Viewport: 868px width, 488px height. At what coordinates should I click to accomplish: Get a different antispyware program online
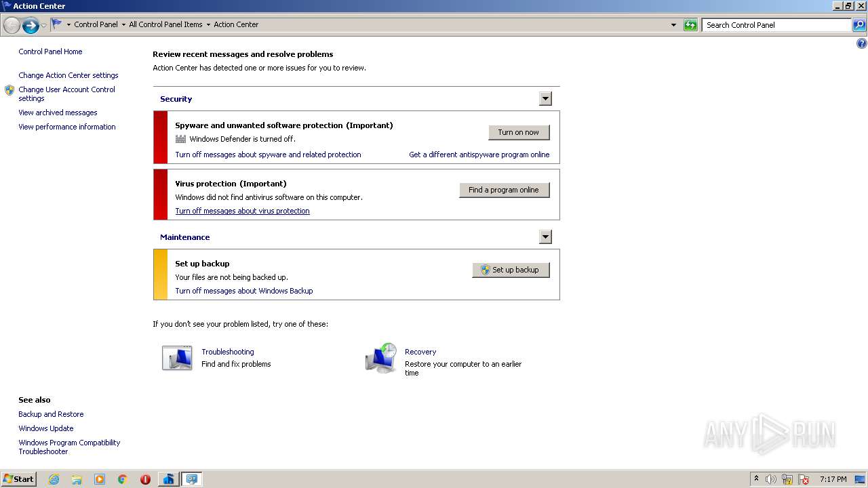(x=479, y=155)
